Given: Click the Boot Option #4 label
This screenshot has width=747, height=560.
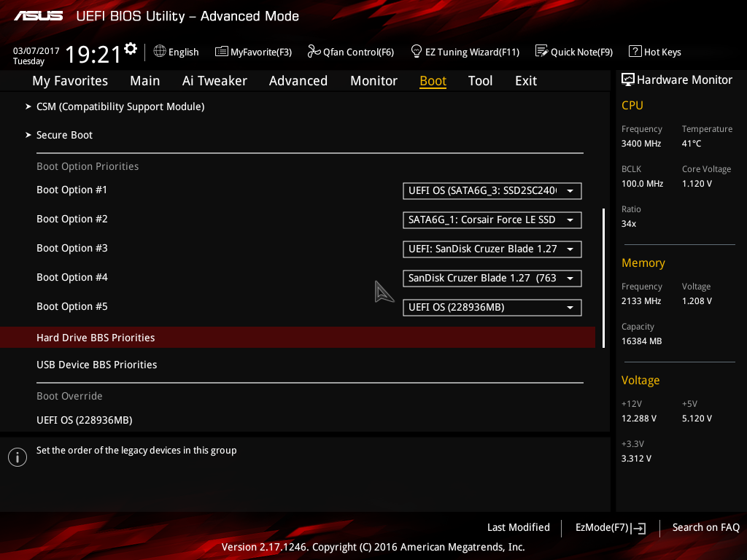Looking at the screenshot, I should [72, 277].
